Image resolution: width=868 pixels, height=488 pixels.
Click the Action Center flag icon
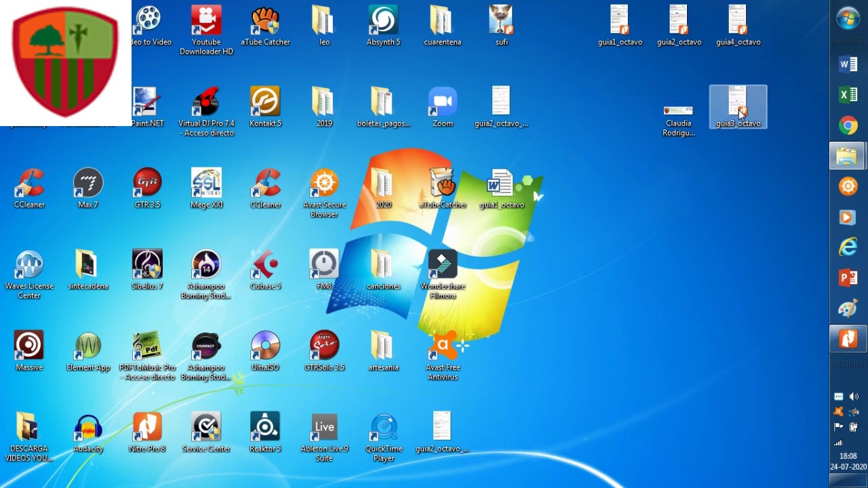point(839,427)
